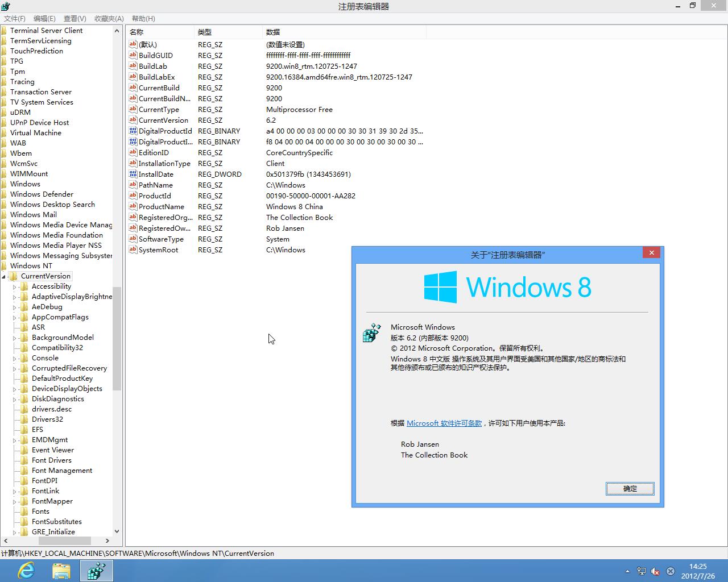This screenshot has height=582, width=728.
Task: Expand the DeviceDisplayObjects tree node
Action: [x=15, y=389]
